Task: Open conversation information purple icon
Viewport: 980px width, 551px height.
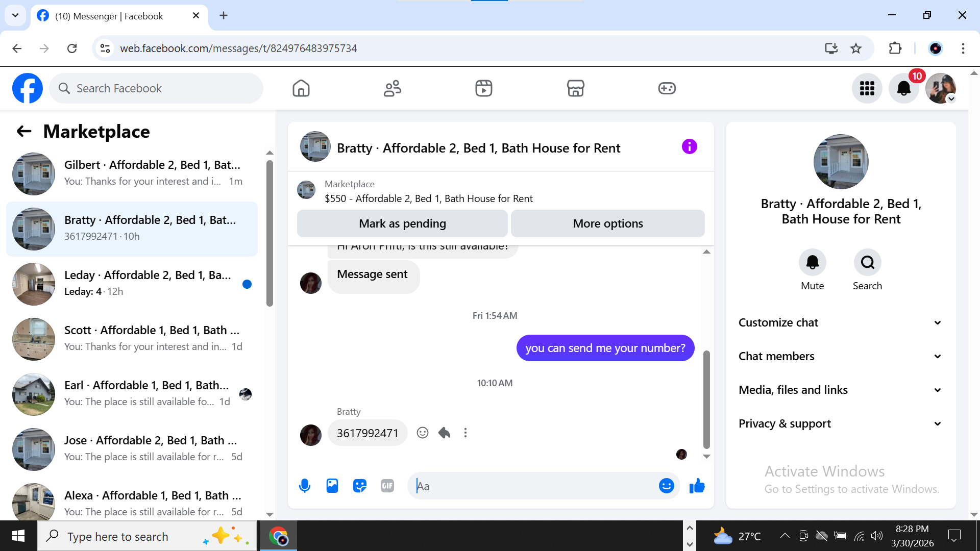Action: pos(689,147)
